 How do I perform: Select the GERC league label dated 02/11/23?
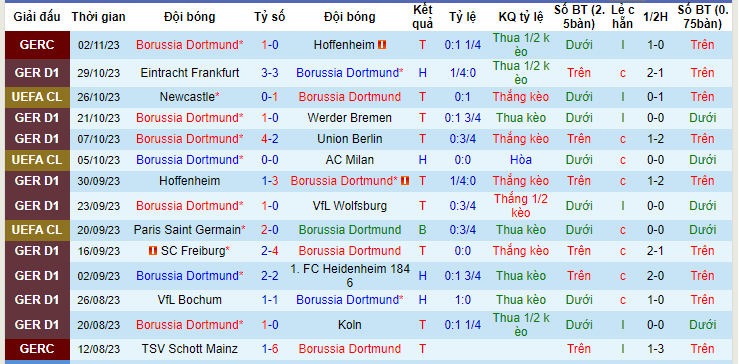37,45
